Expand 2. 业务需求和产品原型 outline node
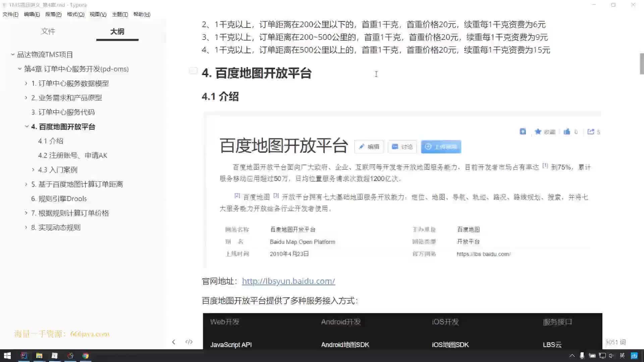The width and height of the screenshot is (644, 362). coord(26,98)
